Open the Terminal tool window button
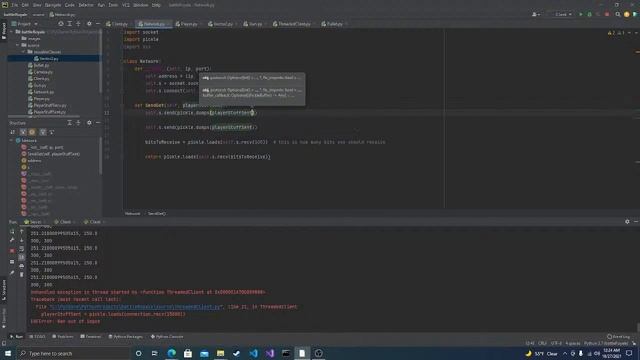This screenshot has width=640, height=360. point(91,337)
